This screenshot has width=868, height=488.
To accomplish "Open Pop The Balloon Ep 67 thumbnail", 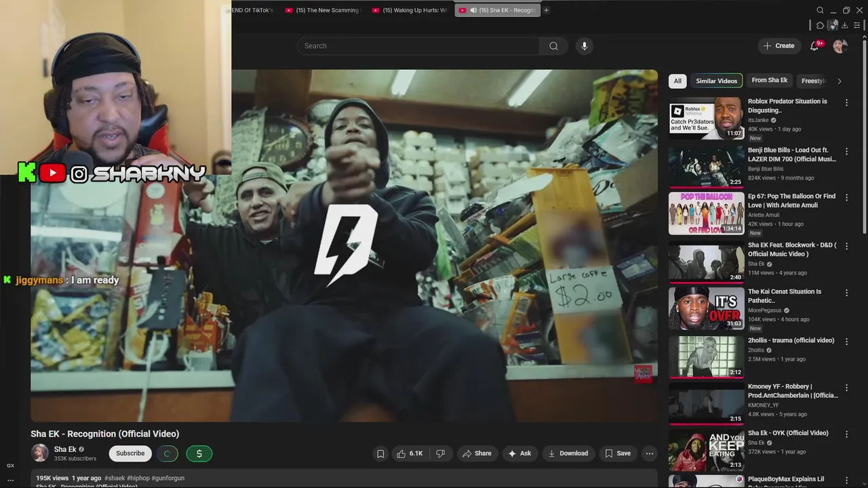I will (706, 213).
